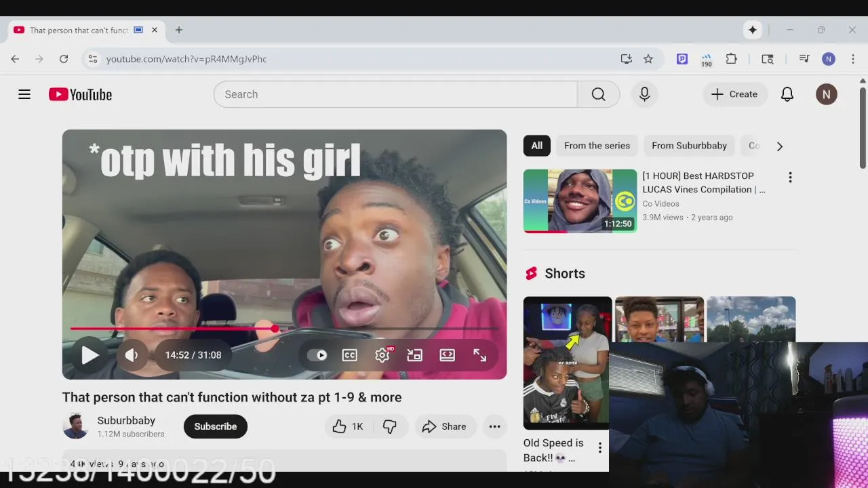Click the Gemini sparkle button in title bar

(x=752, y=30)
